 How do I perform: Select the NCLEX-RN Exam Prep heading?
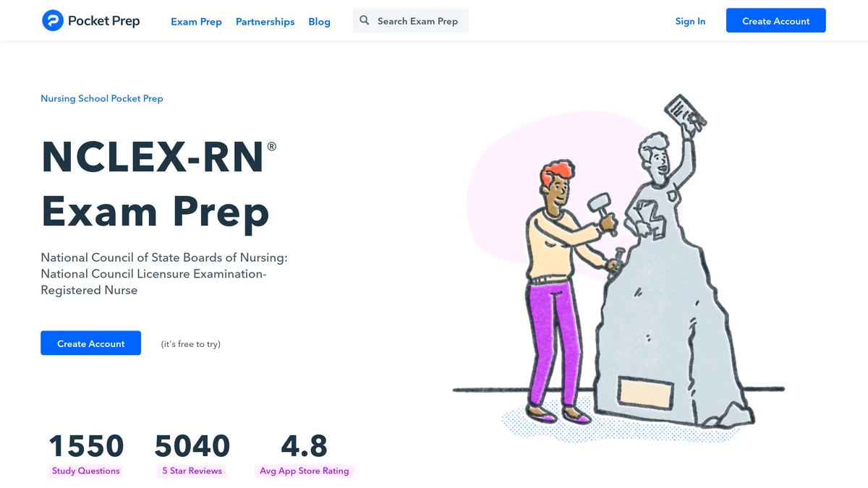pyautogui.click(x=159, y=184)
